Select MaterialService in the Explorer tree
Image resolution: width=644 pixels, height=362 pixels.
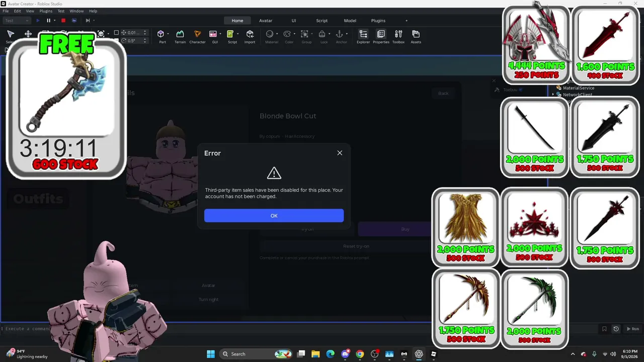[579, 88]
